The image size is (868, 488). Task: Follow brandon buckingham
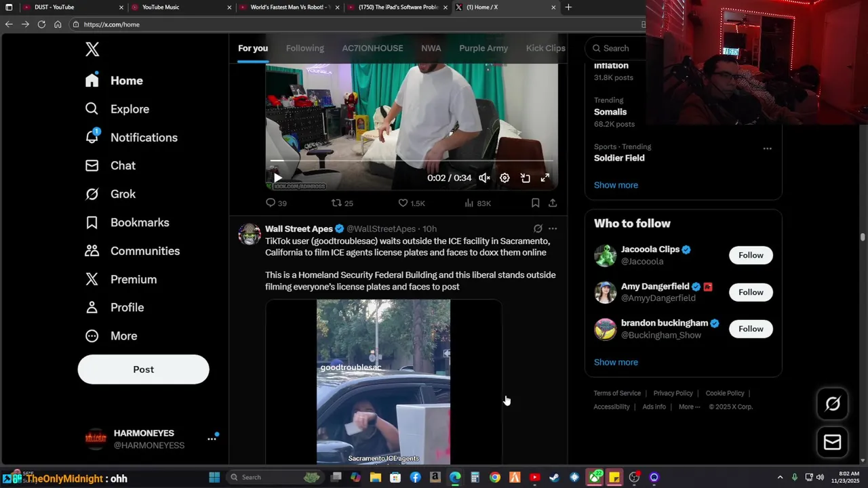[x=751, y=329]
